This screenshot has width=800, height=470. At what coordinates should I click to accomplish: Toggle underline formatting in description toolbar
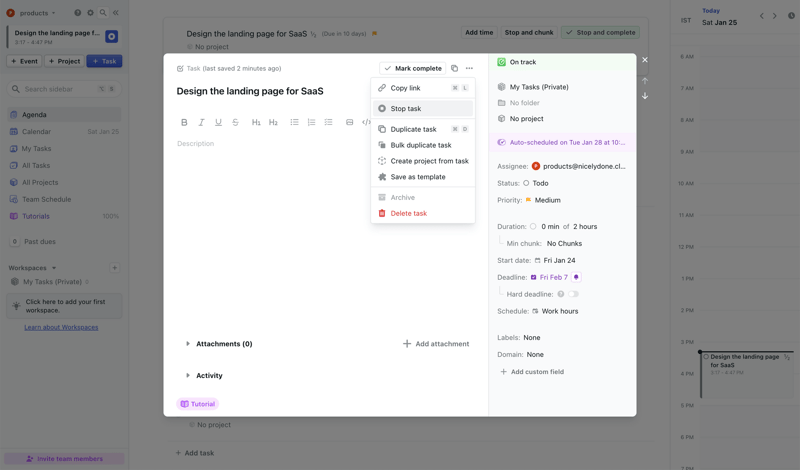[x=218, y=122]
